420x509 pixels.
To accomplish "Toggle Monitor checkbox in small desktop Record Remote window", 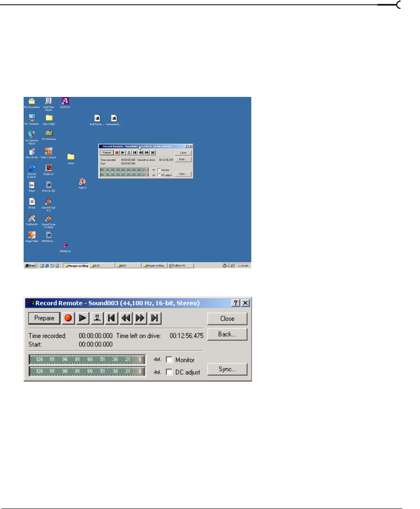I will coord(158,170).
